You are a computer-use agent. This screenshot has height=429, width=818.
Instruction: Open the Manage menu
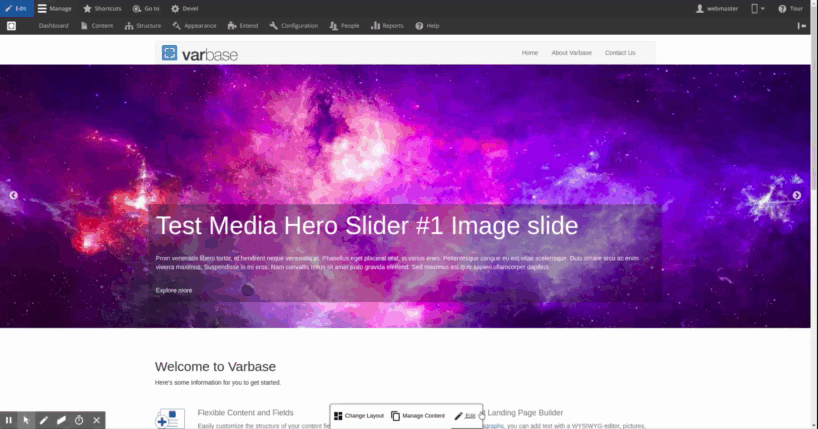click(54, 8)
